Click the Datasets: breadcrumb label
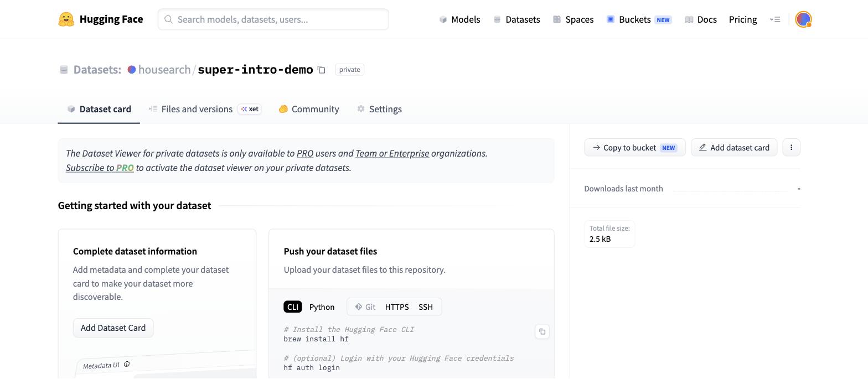 click(97, 70)
